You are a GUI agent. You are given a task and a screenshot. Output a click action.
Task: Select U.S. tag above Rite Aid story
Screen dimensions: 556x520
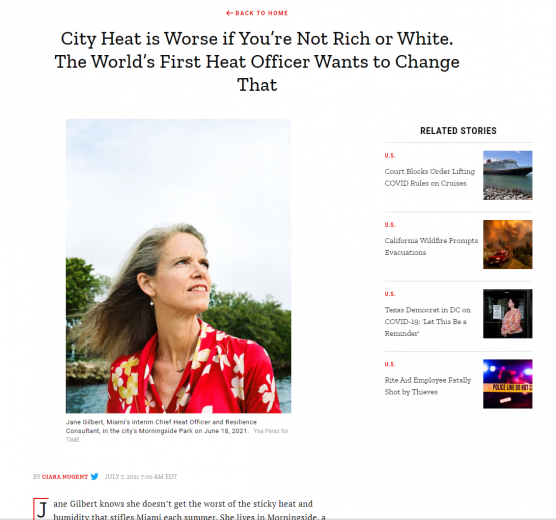(390, 364)
